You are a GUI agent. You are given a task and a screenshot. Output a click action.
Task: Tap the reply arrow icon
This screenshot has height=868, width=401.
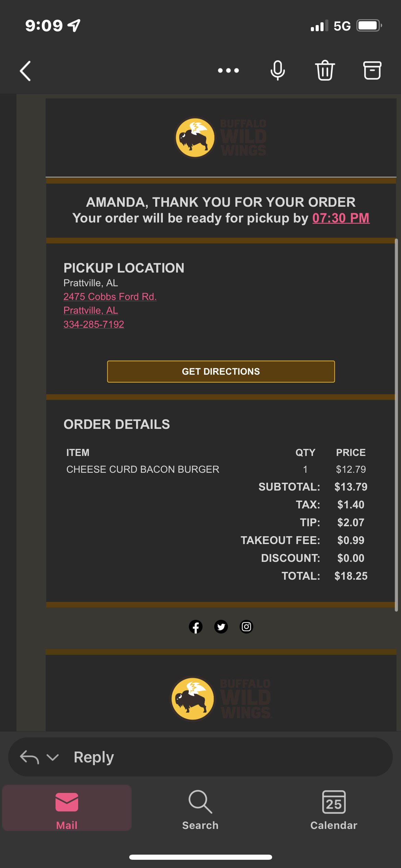tap(29, 757)
